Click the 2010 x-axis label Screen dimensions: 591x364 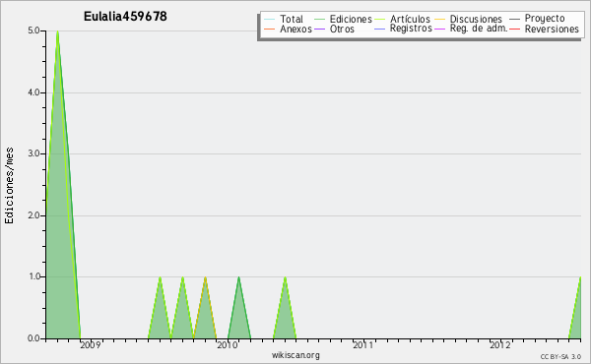tap(228, 344)
